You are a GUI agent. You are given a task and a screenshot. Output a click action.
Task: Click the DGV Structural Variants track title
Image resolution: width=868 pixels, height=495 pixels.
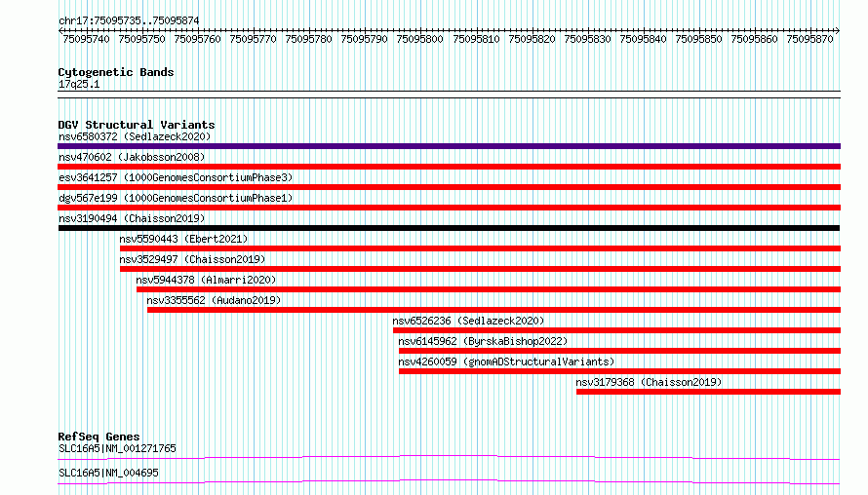(137, 125)
